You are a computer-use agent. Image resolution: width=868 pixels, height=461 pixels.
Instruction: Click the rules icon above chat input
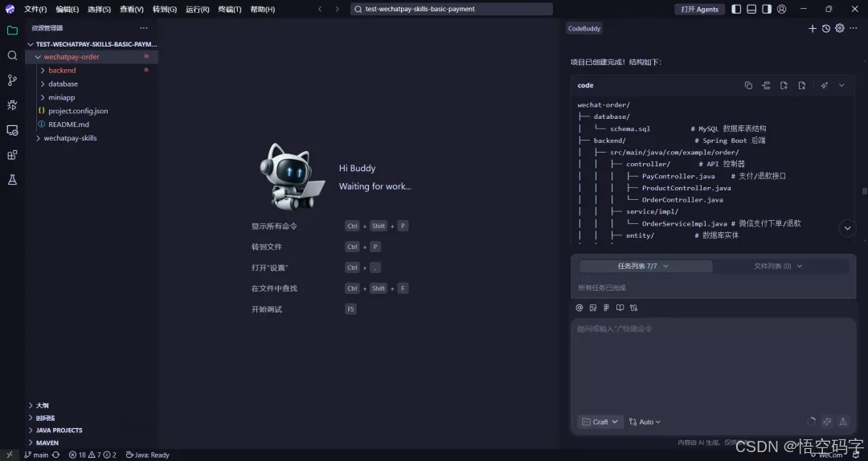point(633,308)
